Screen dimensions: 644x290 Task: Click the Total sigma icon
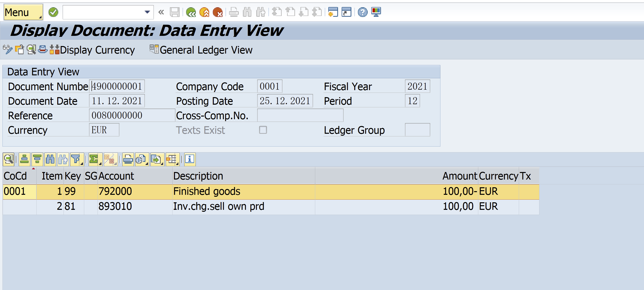click(93, 159)
